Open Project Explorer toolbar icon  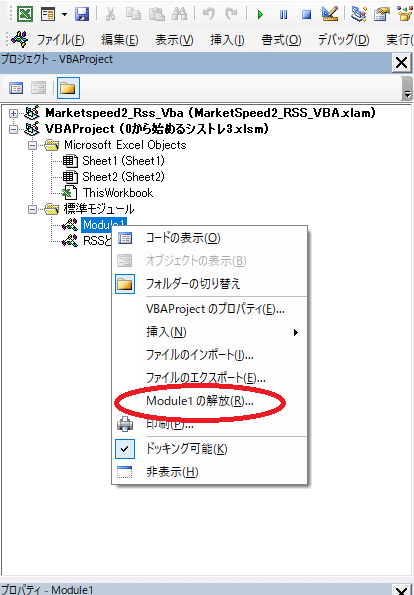(359, 14)
